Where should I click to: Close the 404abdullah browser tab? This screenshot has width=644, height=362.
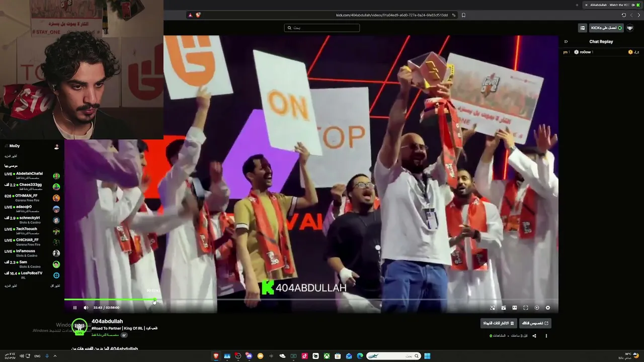586,5
